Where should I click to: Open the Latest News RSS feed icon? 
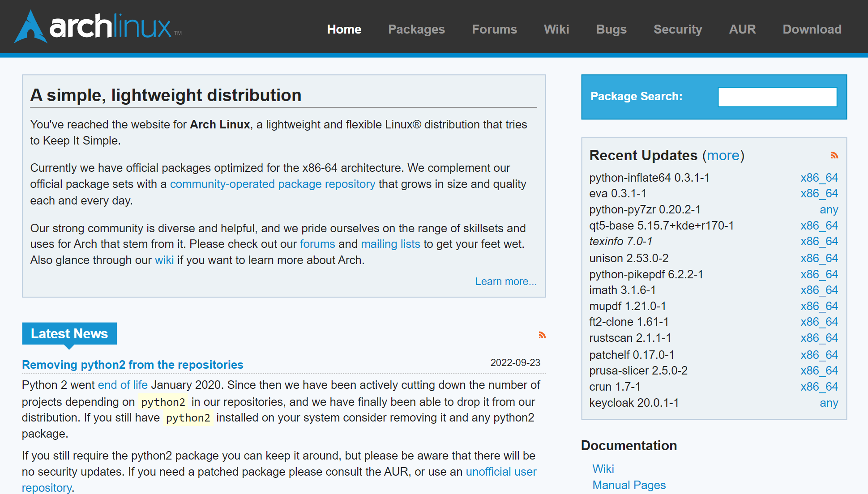pos(542,335)
